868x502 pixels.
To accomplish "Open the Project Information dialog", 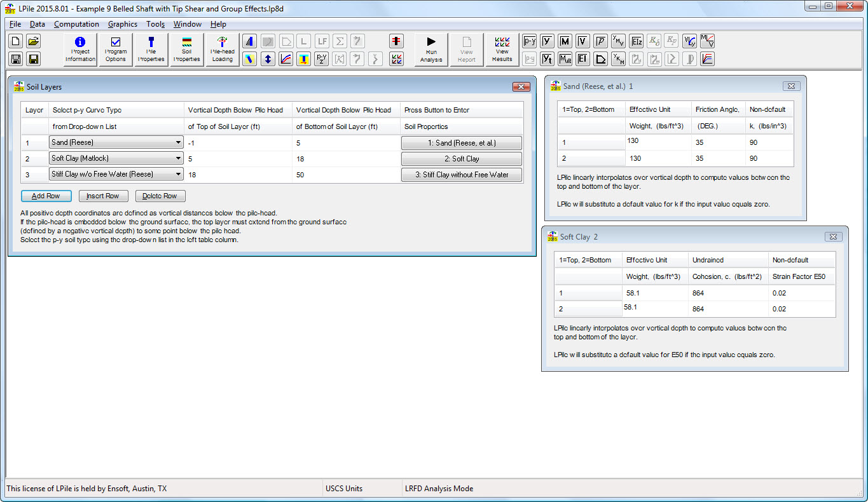I will coord(80,50).
